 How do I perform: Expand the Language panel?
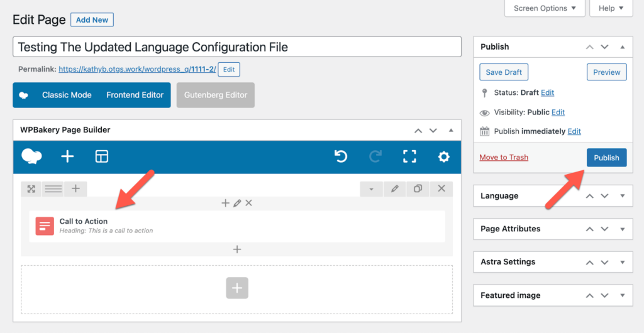tap(622, 196)
